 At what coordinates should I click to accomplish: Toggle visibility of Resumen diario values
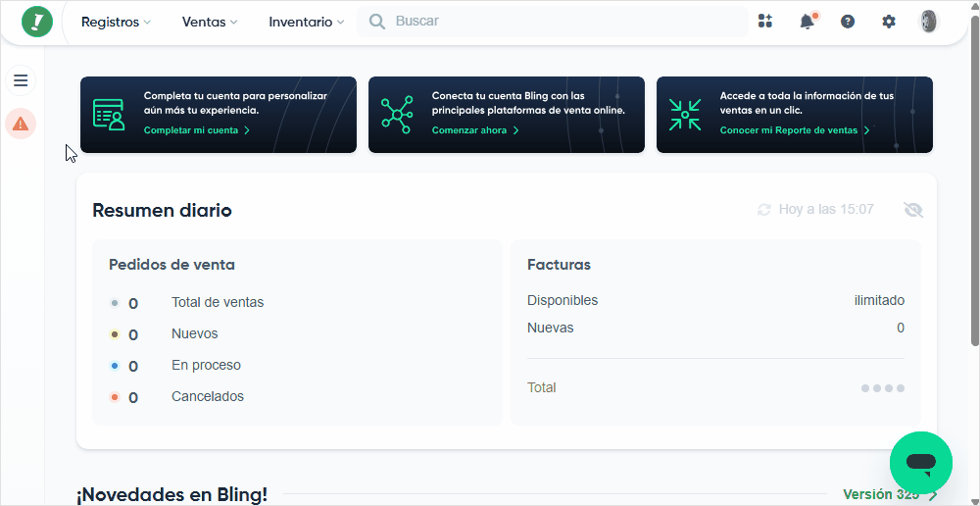913,210
